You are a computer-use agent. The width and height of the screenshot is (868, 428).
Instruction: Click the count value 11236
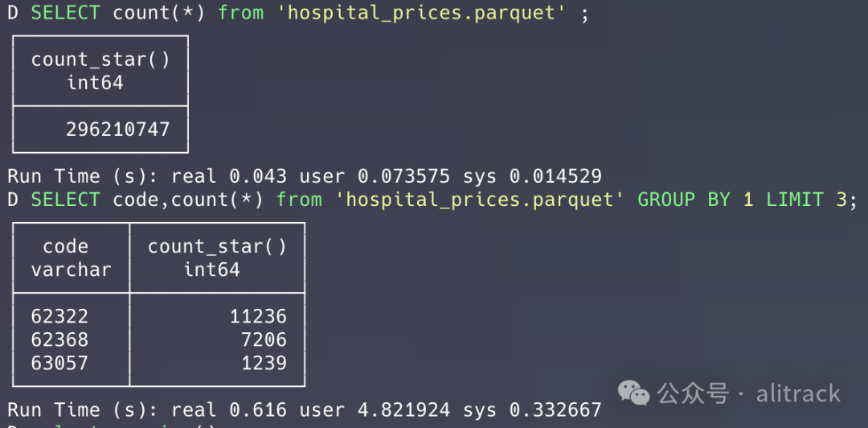coord(258,316)
